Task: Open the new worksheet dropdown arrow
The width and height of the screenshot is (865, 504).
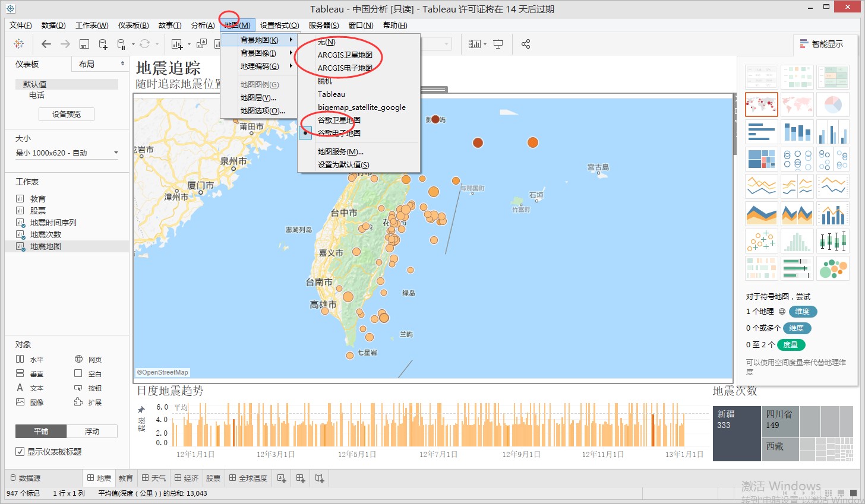Action: pyautogui.click(x=189, y=45)
